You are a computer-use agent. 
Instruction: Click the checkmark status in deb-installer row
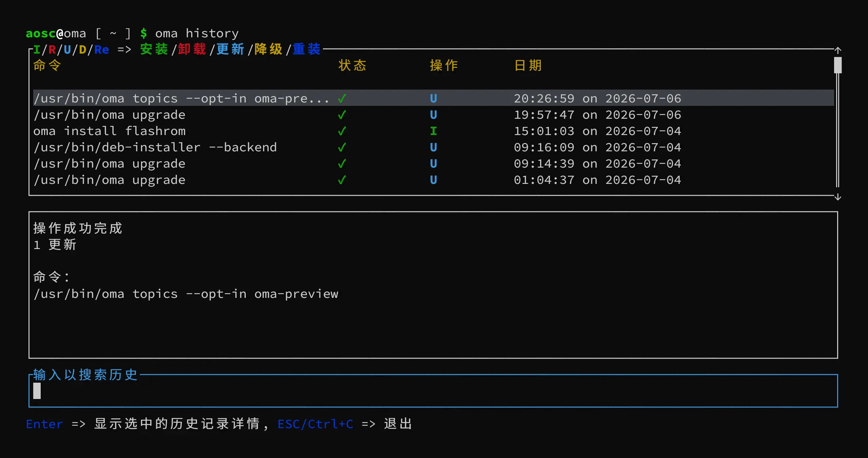(342, 147)
